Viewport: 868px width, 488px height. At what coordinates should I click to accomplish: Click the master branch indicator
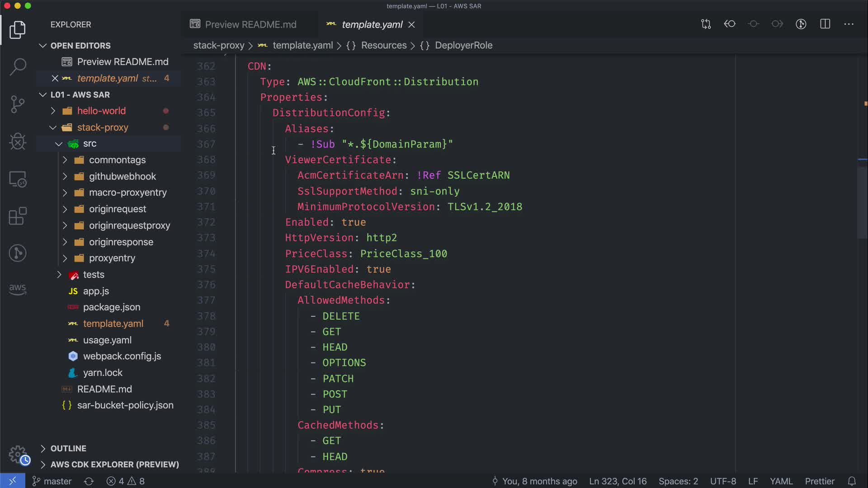pos(52,481)
